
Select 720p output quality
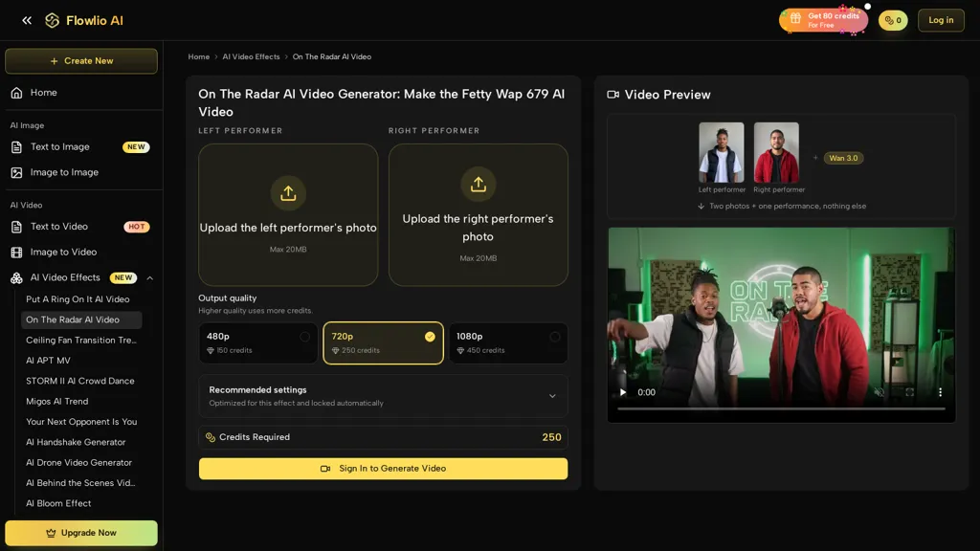tap(383, 343)
